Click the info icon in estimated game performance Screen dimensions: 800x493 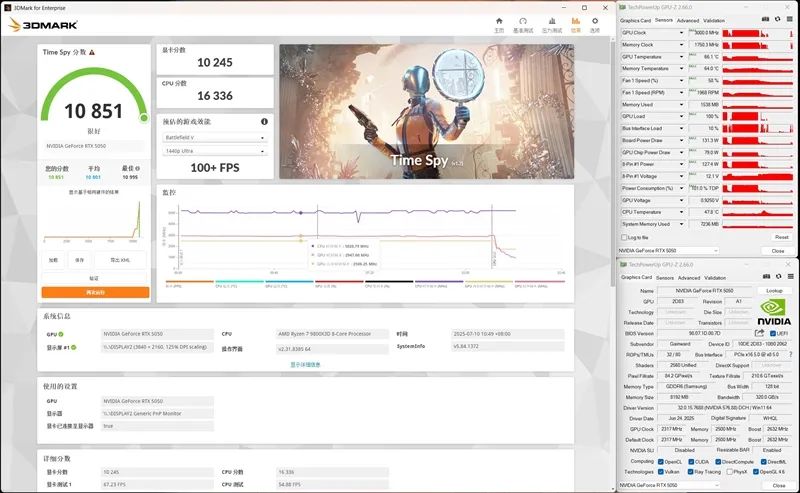[x=264, y=121]
